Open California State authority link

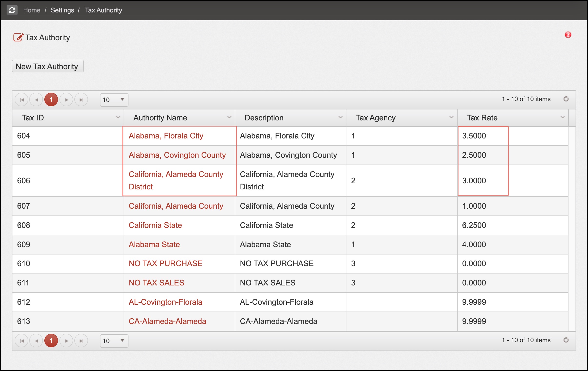click(x=155, y=225)
